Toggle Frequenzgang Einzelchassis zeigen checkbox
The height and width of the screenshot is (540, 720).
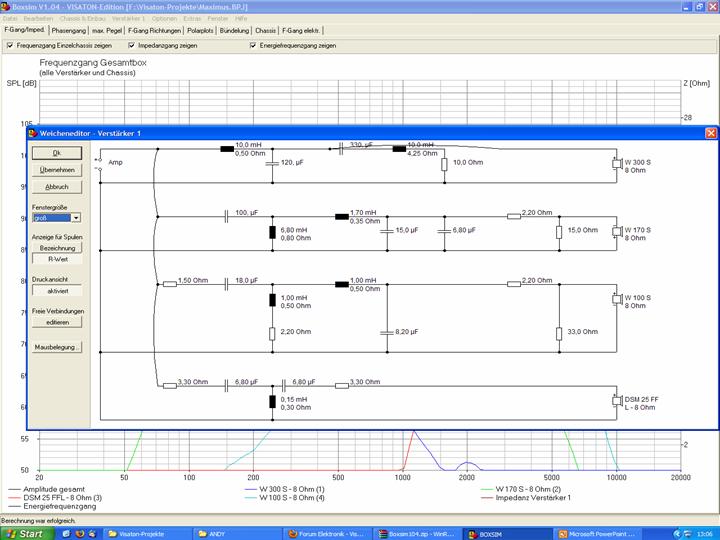coord(10,45)
